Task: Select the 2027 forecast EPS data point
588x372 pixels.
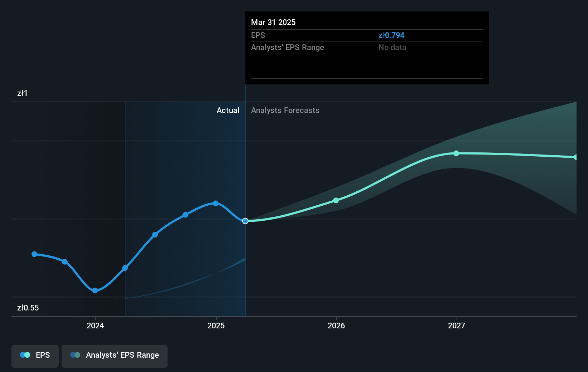Action: [x=456, y=153]
